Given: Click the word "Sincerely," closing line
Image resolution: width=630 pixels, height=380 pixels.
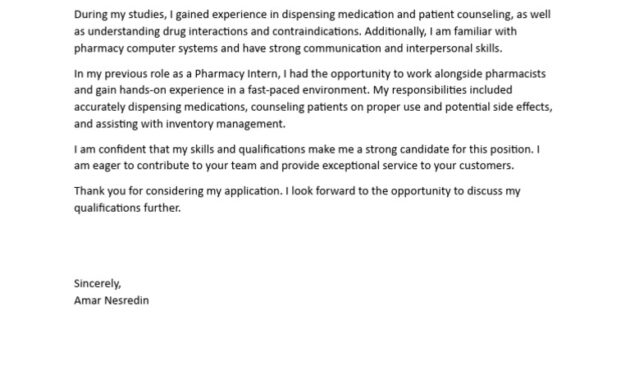Looking at the screenshot, I should [97, 284].
